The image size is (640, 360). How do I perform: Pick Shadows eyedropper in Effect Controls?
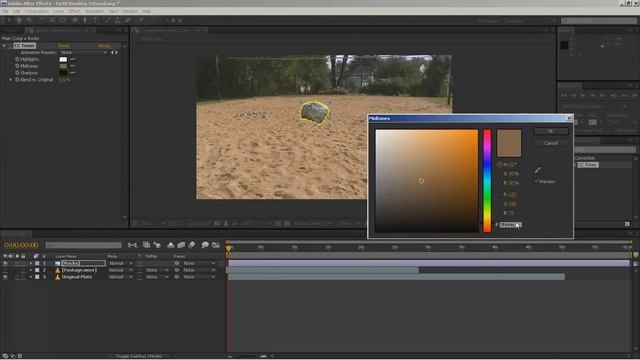(x=73, y=73)
